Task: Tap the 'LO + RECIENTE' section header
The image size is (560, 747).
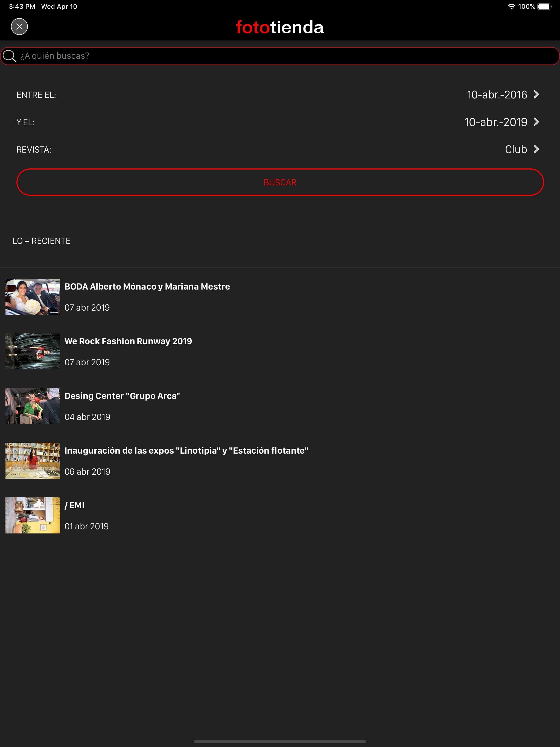Action: [x=42, y=241]
